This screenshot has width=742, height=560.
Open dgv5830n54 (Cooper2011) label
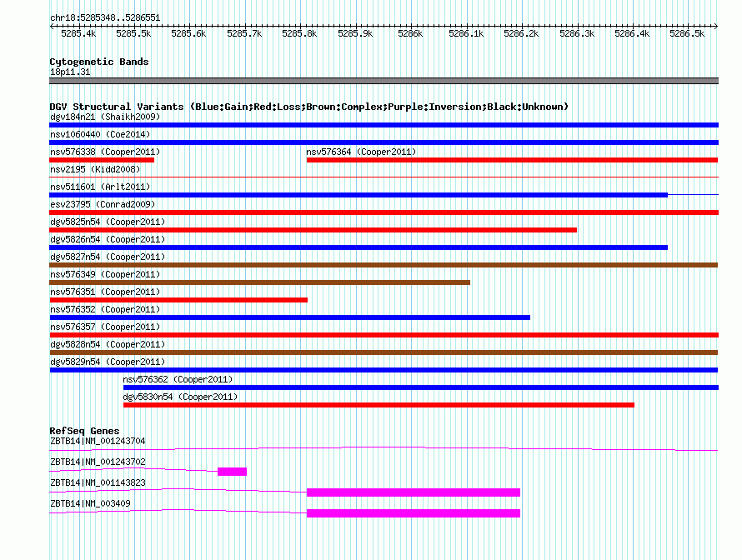[x=180, y=397]
